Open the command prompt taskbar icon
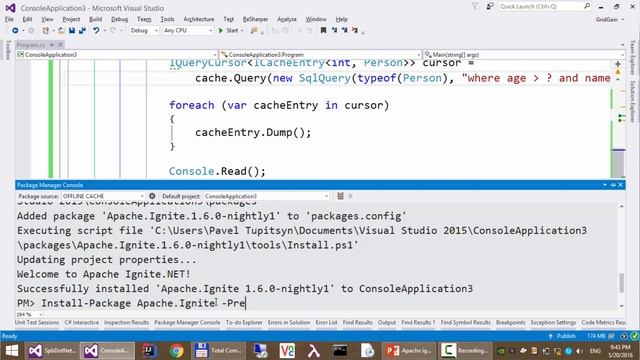This screenshot has height=360, width=640. 340,351
